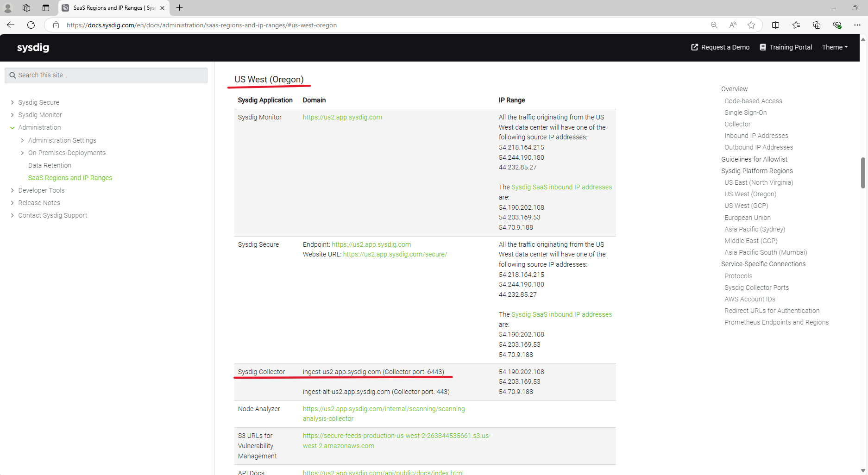Open new tab with plus icon
Image resolution: width=868 pixels, height=475 pixels.
(180, 8)
